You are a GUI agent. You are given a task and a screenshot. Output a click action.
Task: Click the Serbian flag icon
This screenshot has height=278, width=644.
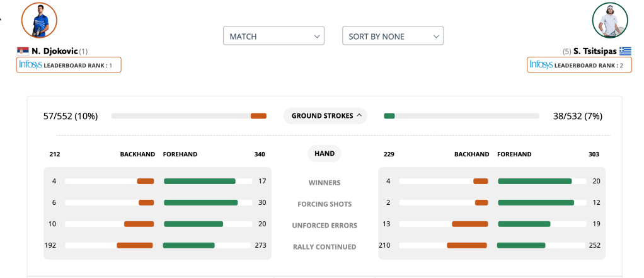click(x=23, y=50)
